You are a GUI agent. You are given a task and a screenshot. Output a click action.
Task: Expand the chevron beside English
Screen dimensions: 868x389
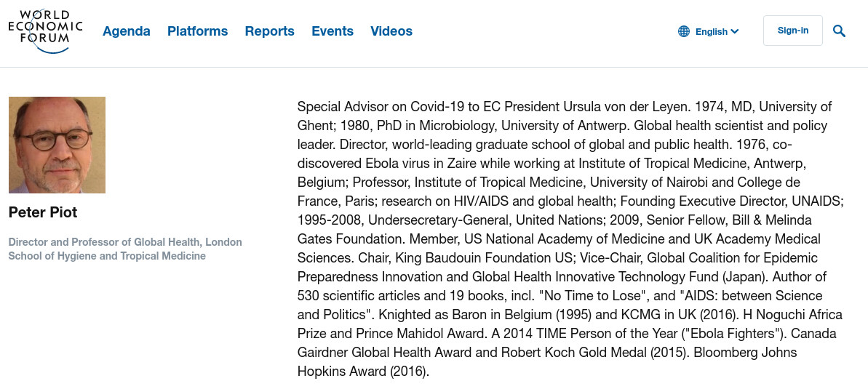point(735,31)
